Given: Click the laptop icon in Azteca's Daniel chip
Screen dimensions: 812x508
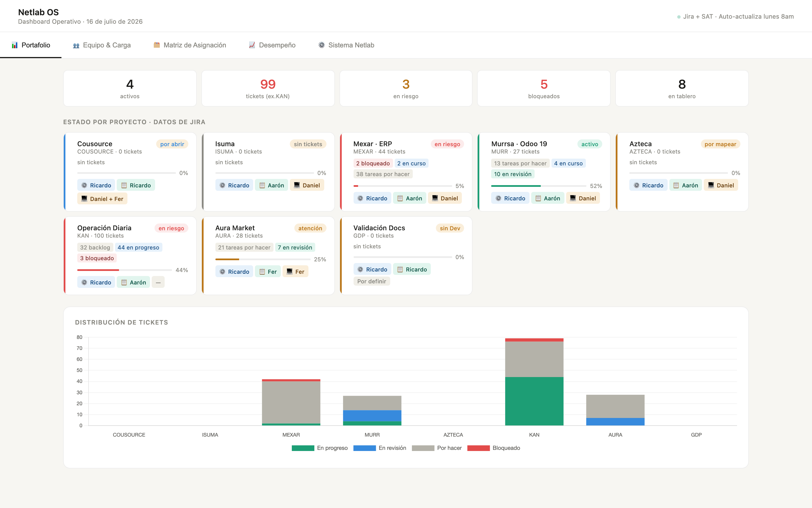Looking at the screenshot, I should click(711, 185).
